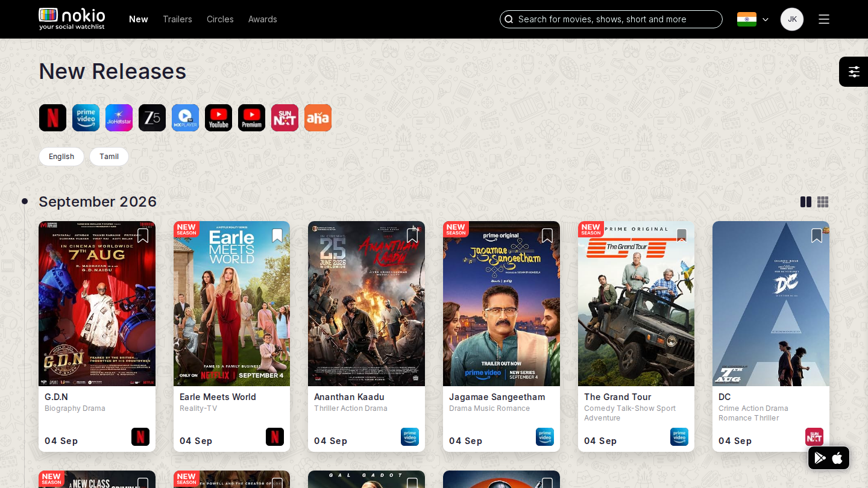Click Prime Video icon on The Grand Tour card
This screenshot has width=868, height=488.
[679, 437]
